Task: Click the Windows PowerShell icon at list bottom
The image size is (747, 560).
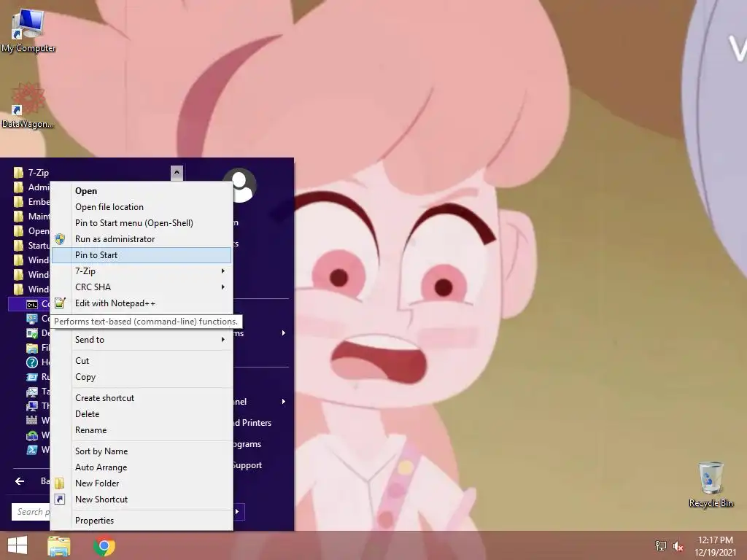Action: [x=32, y=449]
